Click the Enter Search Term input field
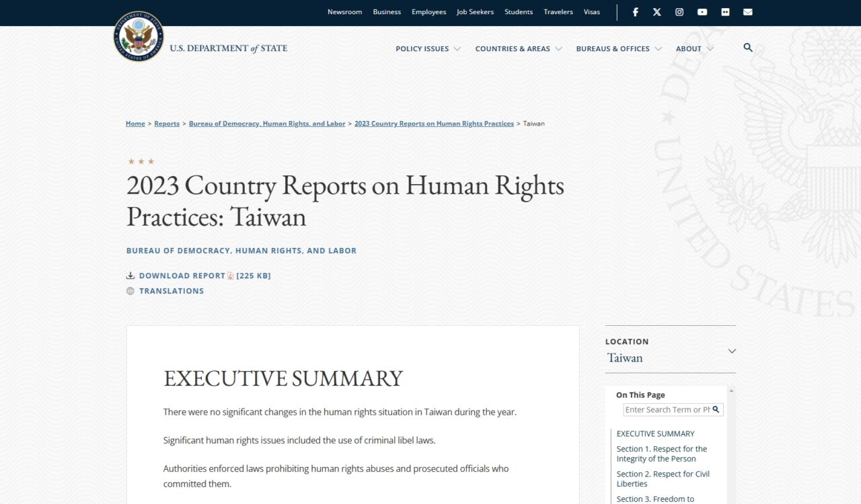 [667, 409]
